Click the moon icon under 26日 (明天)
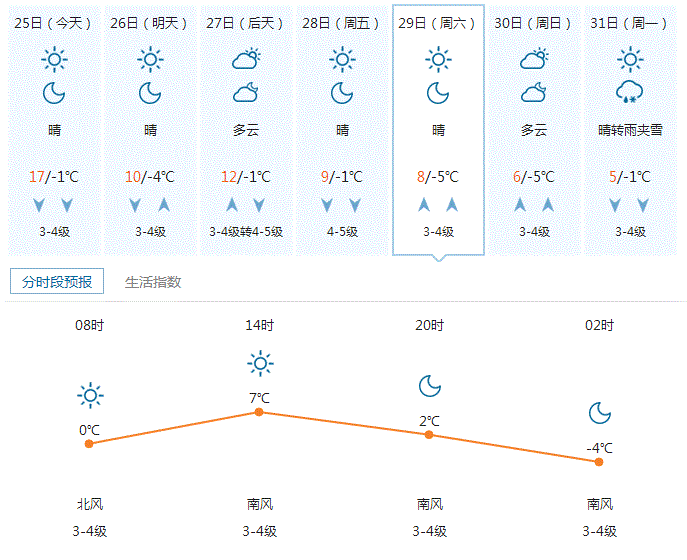Screen dimensions: 687x560 150,93
